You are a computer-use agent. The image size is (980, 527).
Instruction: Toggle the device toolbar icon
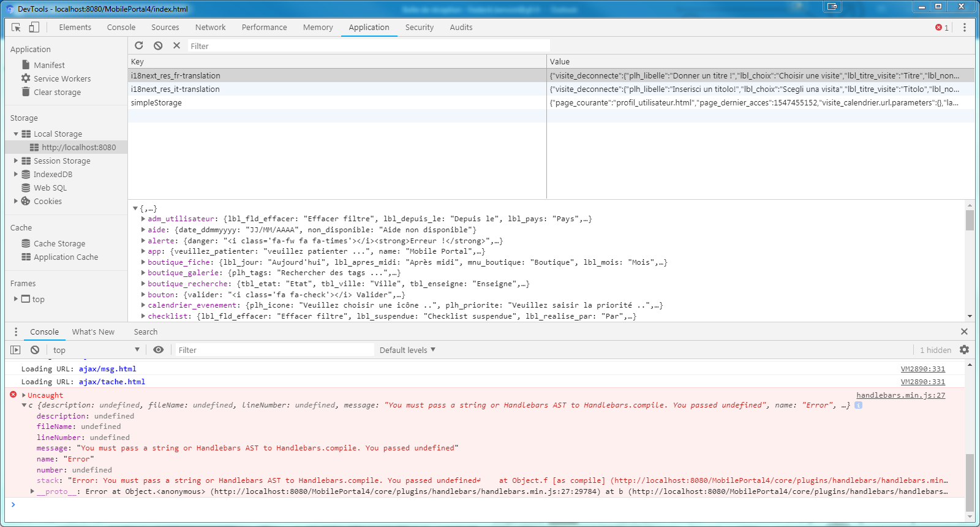tap(34, 28)
